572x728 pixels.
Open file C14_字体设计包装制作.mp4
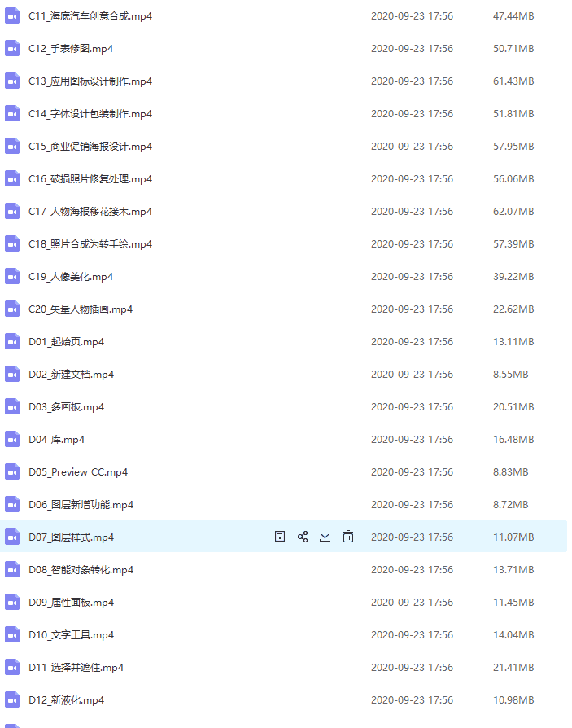(90, 114)
